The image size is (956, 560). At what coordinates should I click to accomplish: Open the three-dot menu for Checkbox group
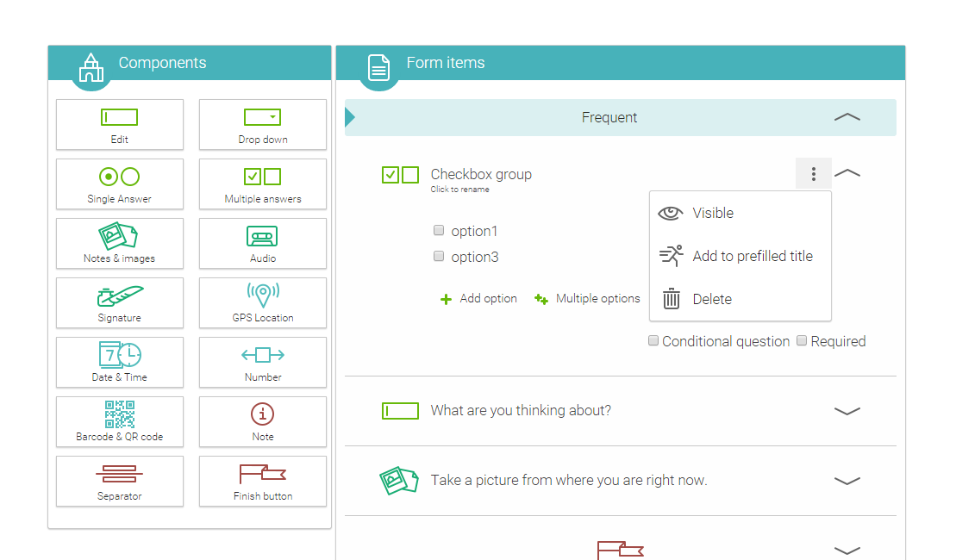[x=813, y=174]
